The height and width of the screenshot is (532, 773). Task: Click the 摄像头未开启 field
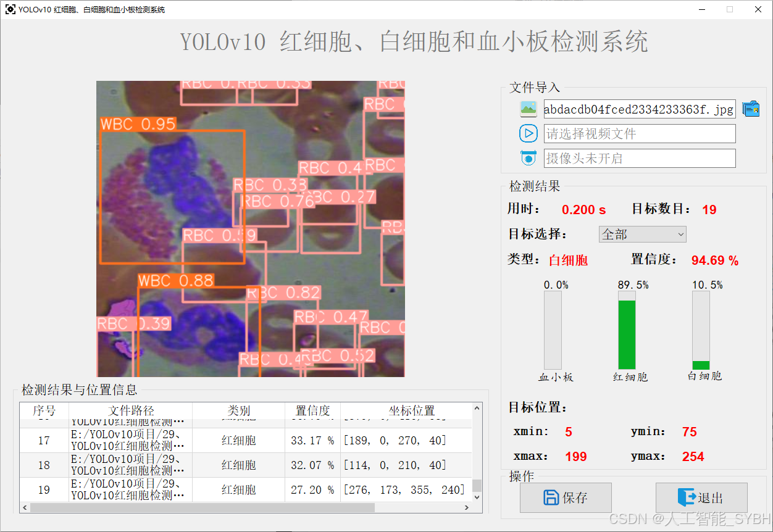click(640, 159)
